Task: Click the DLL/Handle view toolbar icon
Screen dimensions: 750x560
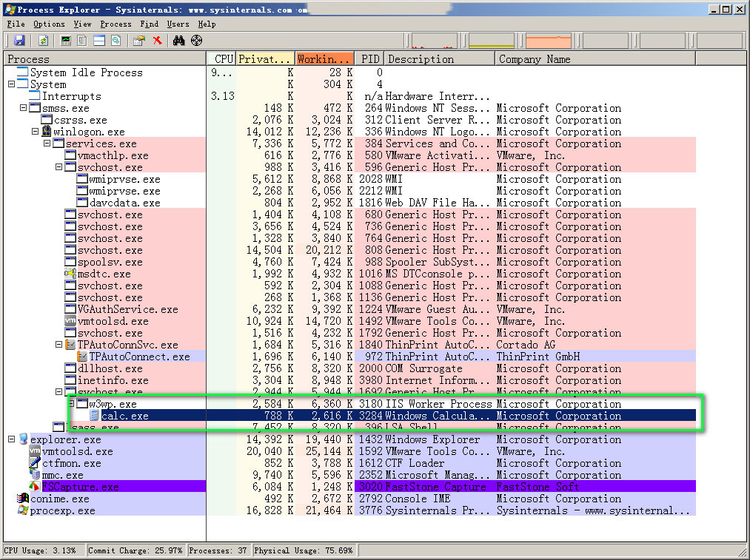Action: pyautogui.click(x=115, y=41)
